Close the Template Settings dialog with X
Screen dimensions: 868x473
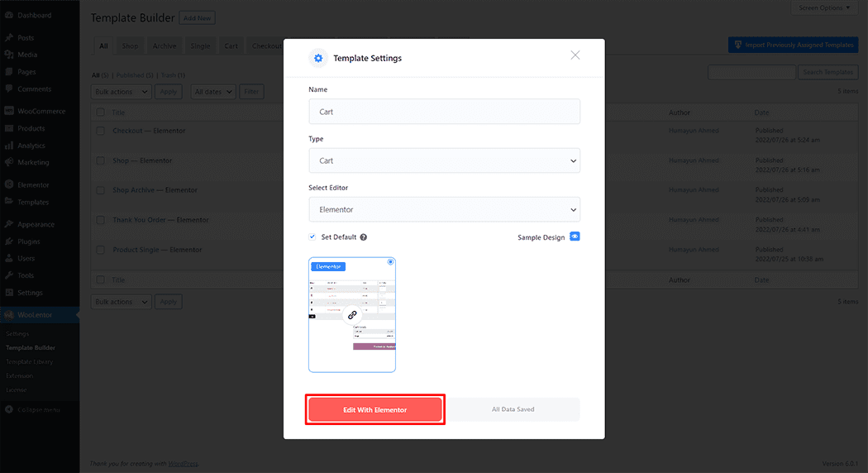click(x=575, y=55)
